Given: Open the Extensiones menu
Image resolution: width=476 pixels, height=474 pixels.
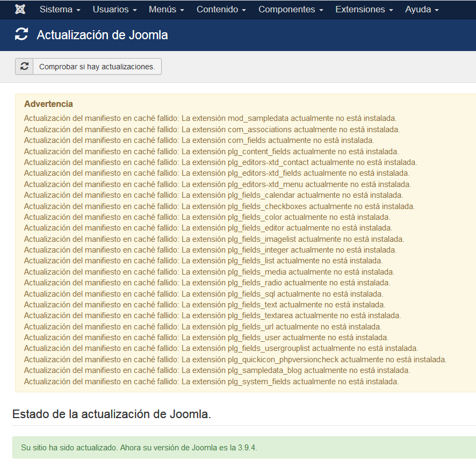Looking at the screenshot, I should (364, 10).
